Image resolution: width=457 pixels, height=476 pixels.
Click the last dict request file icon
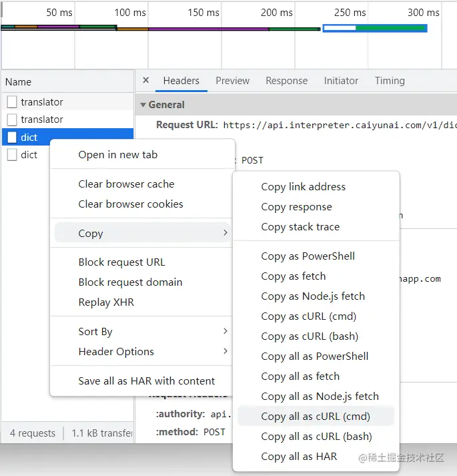click(x=12, y=155)
